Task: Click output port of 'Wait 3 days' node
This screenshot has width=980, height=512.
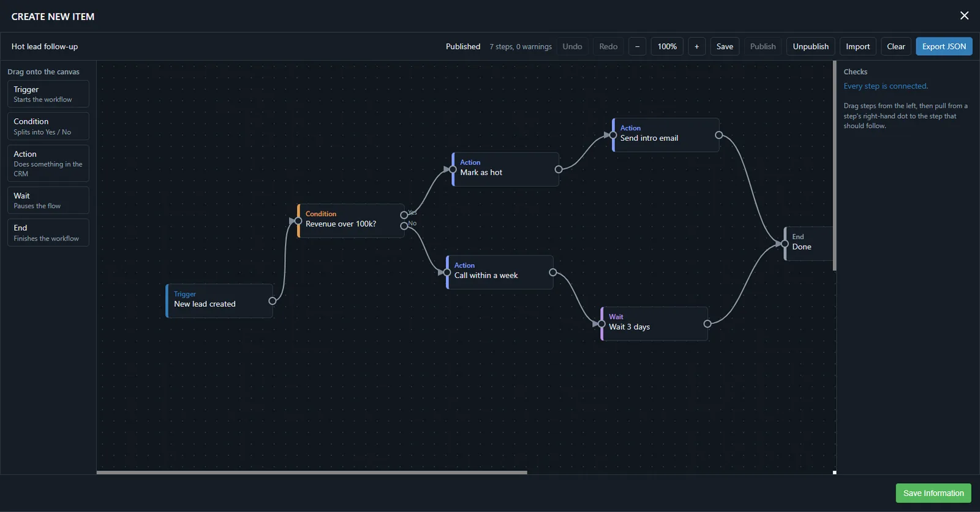Action: point(707,324)
